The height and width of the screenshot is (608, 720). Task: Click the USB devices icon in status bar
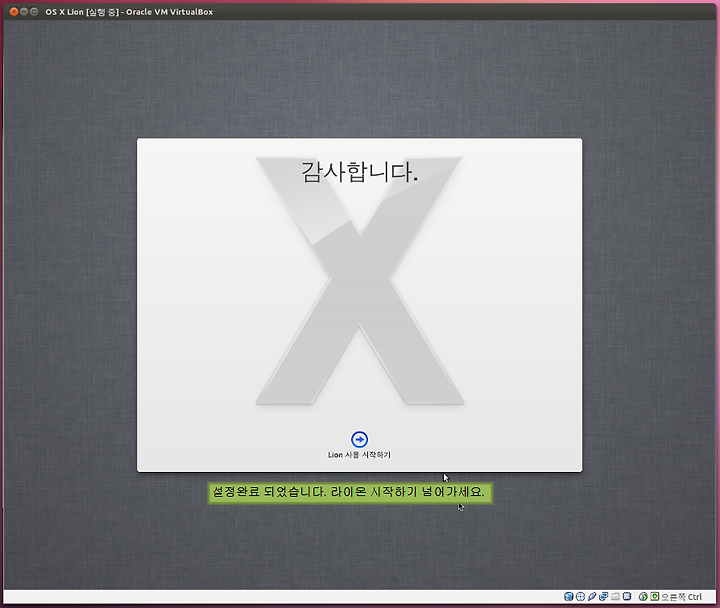pos(592,597)
